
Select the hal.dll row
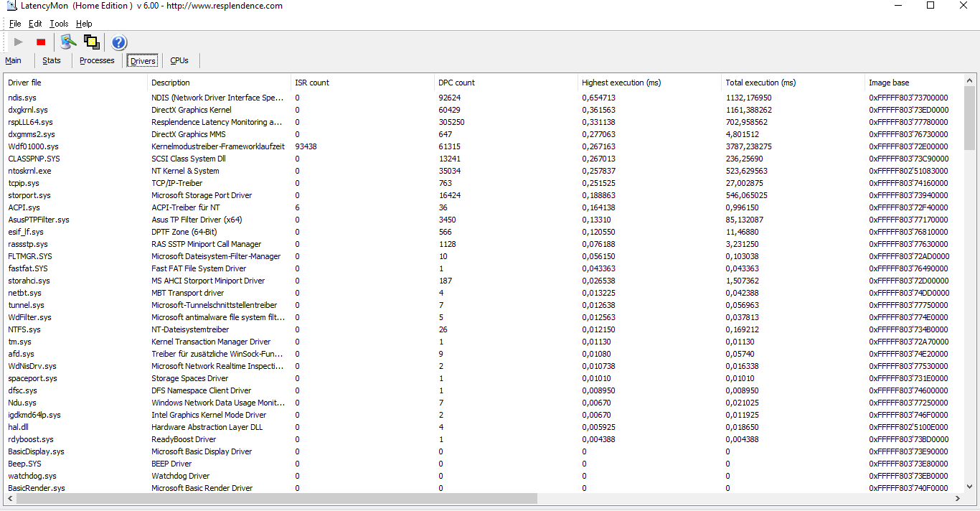(x=484, y=427)
